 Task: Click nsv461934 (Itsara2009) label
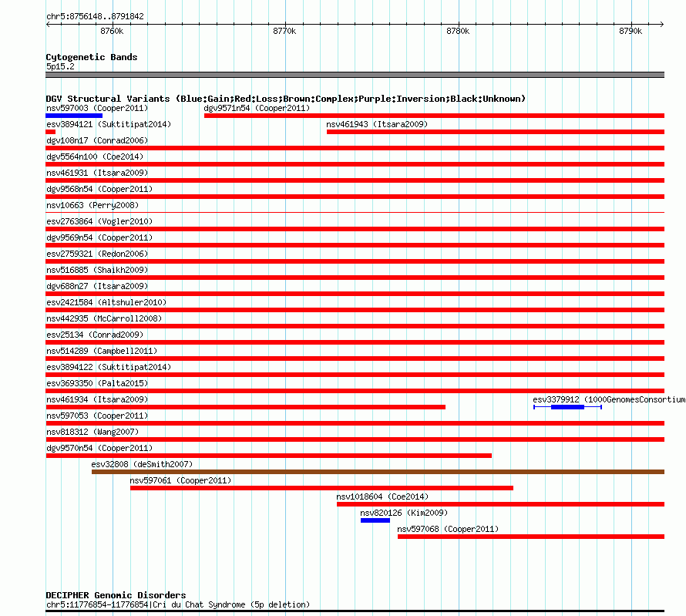click(x=97, y=399)
